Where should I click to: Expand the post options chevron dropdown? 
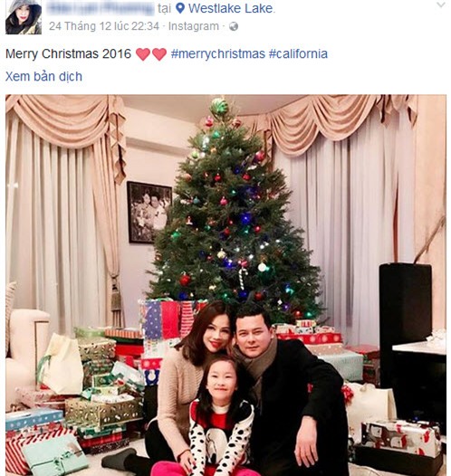[441, 5]
